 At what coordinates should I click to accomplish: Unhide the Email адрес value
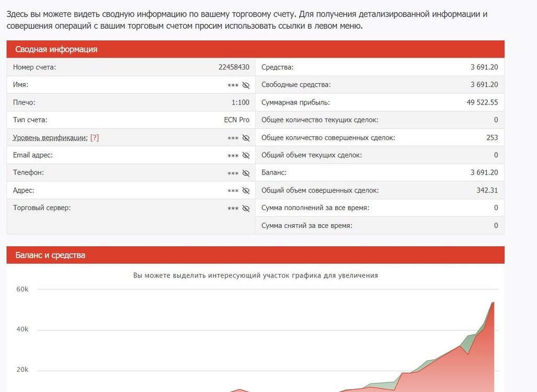246,155
